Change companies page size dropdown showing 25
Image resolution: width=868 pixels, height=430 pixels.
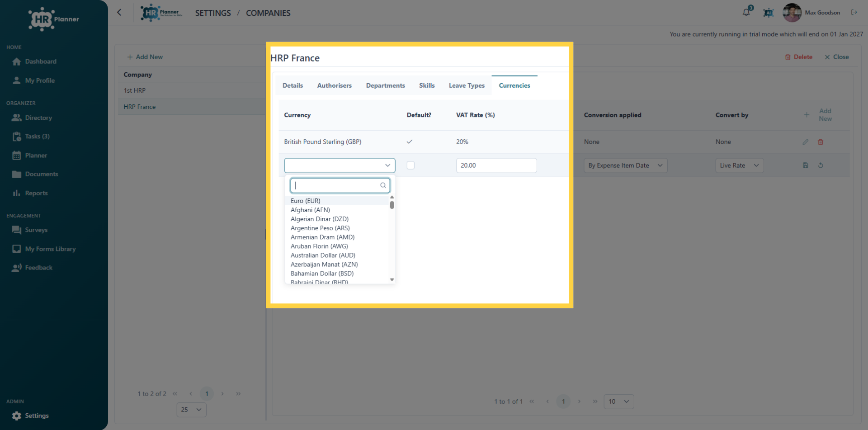pyautogui.click(x=191, y=410)
